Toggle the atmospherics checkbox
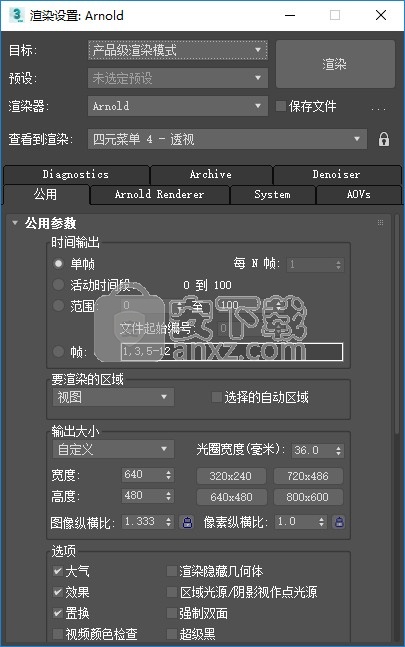 pyautogui.click(x=58, y=571)
